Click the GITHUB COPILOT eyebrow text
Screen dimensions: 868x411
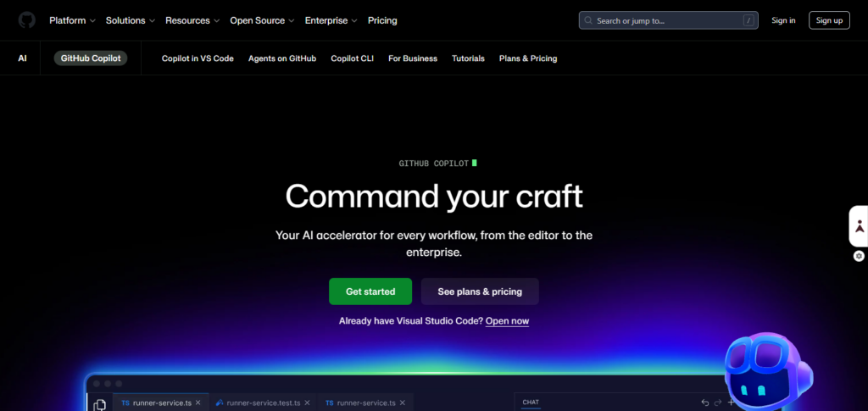(x=434, y=164)
